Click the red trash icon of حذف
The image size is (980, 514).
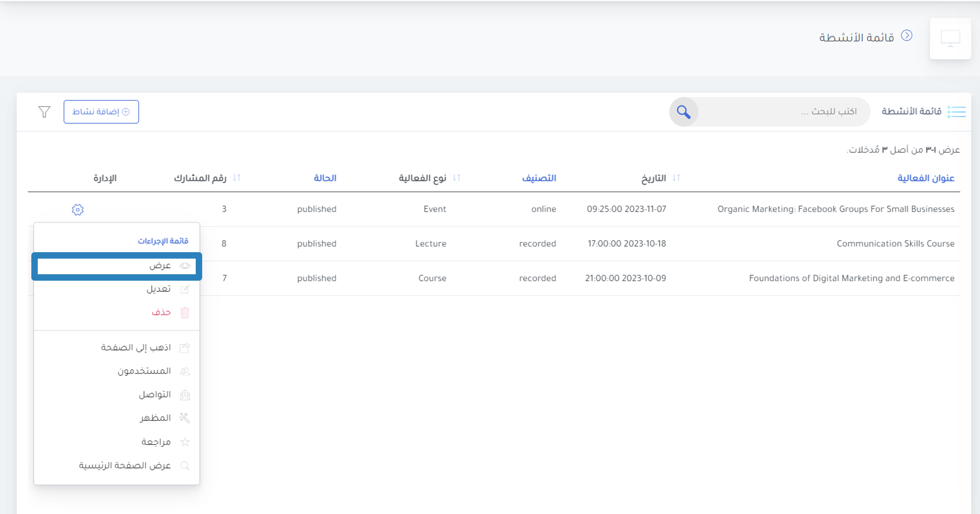[185, 312]
